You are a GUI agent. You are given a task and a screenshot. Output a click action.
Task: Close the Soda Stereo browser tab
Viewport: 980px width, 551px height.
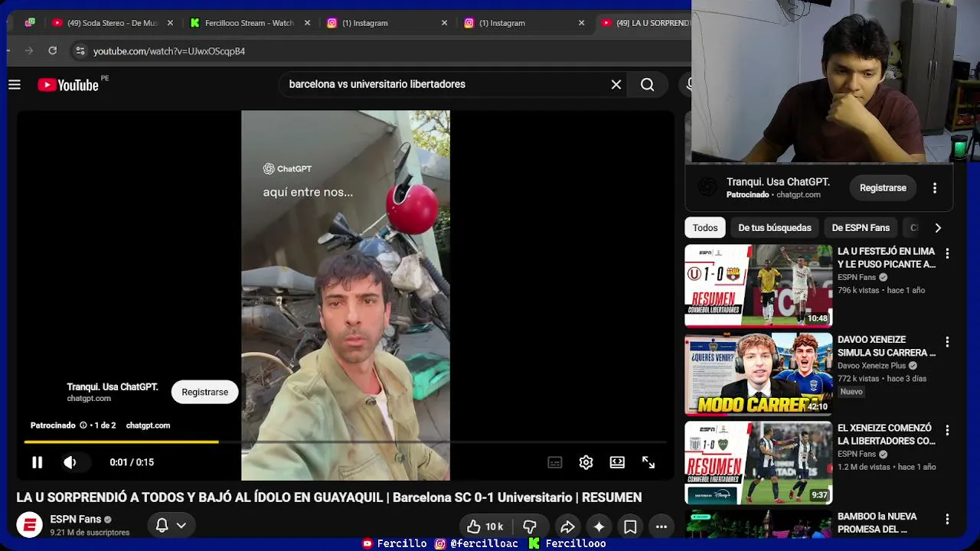(x=170, y=23)
